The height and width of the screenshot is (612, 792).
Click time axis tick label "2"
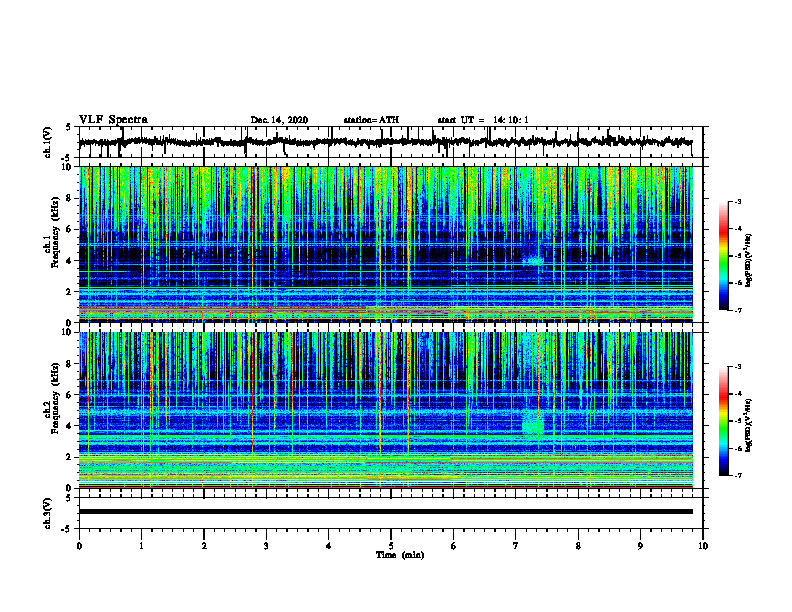204,546
